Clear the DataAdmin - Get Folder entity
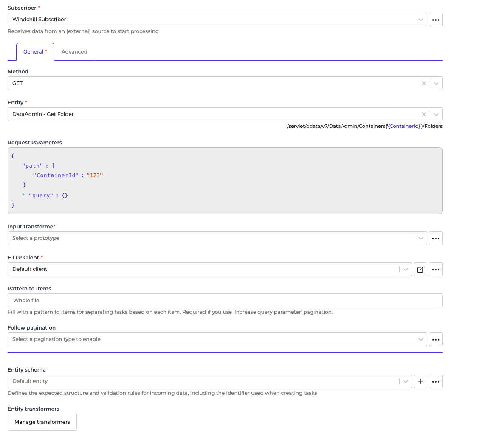Screen dimensions: 494x448 pyautogui.click(x=423, y=114)
